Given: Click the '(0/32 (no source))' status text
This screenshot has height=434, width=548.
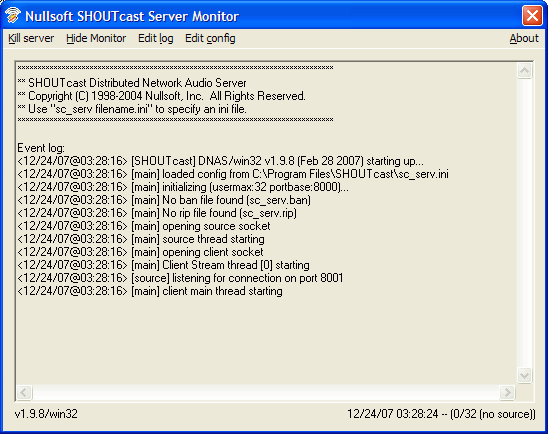Looking at the screenshot, I should coord(493,414).
